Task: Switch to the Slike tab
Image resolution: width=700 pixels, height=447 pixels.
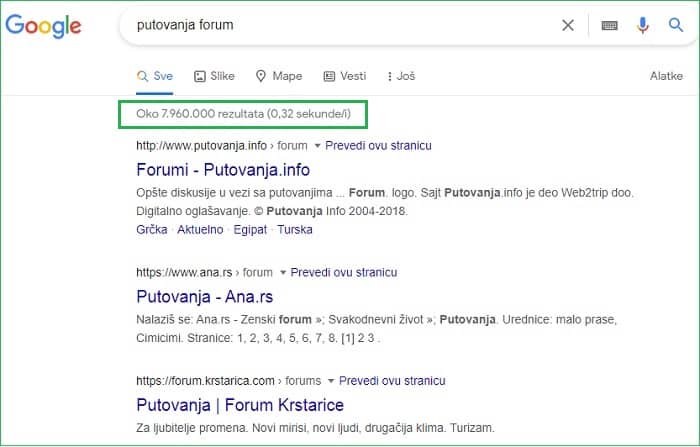Action: pos(214,76)
